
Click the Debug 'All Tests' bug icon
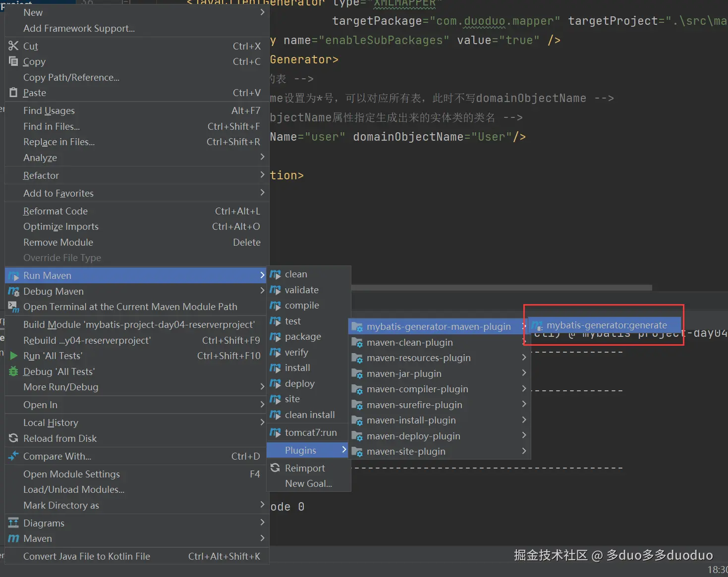coord(13,371)
